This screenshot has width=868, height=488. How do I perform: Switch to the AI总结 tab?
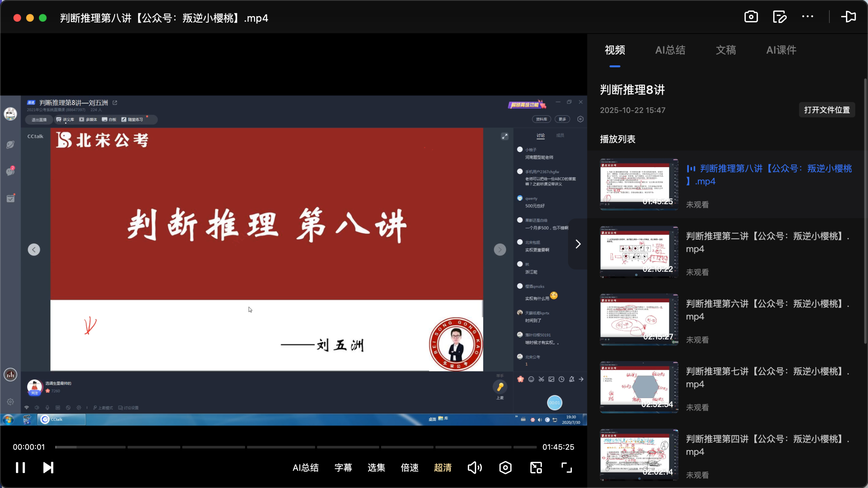(670, 50)
